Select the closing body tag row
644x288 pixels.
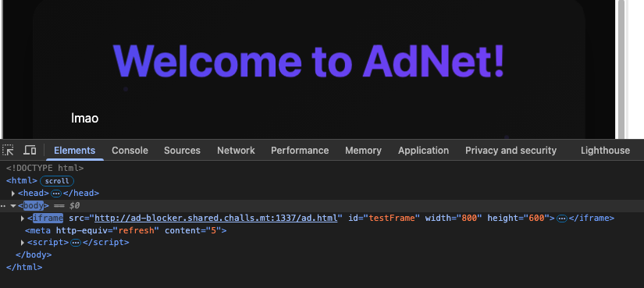tap(34, 254)
